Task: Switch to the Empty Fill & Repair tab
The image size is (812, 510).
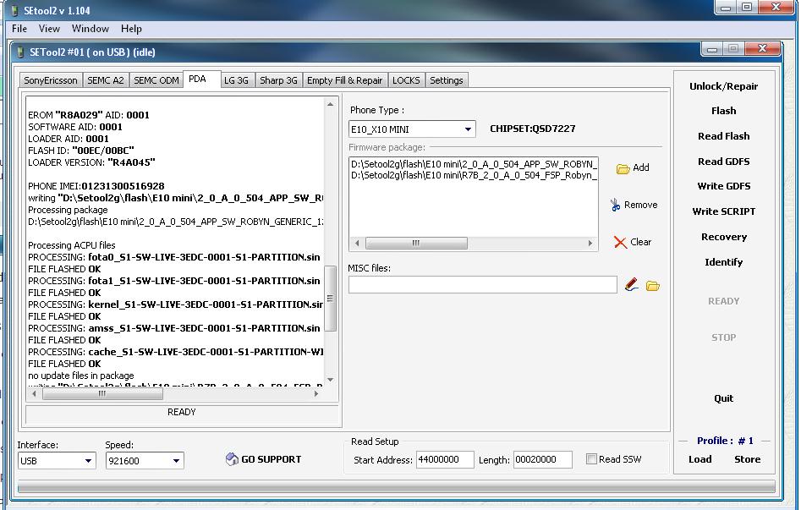Action: pos(344,80)
